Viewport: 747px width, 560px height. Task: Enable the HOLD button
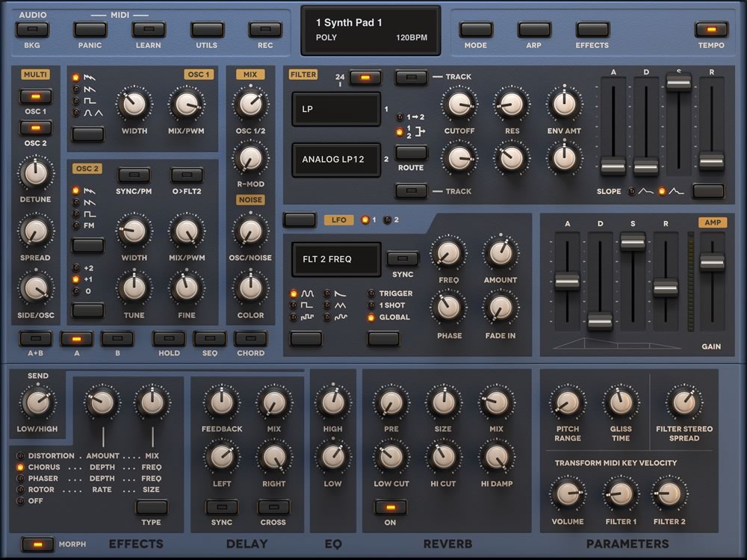pyautogui.click(x=169, y=339)
